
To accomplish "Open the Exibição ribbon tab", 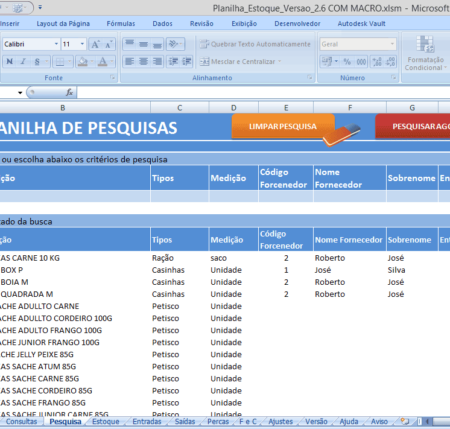I will pyautogui.click(x=244, y=24).
